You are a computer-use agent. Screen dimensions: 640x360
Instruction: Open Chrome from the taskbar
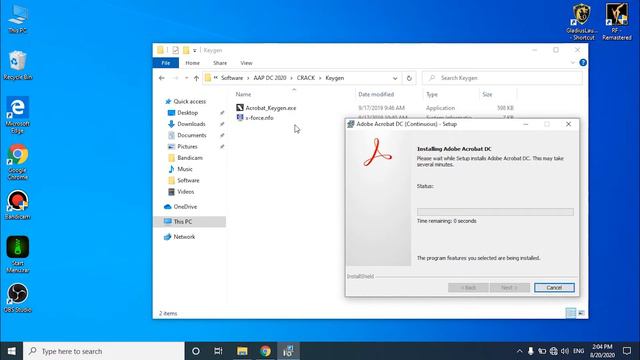click(x=265, y=351)
